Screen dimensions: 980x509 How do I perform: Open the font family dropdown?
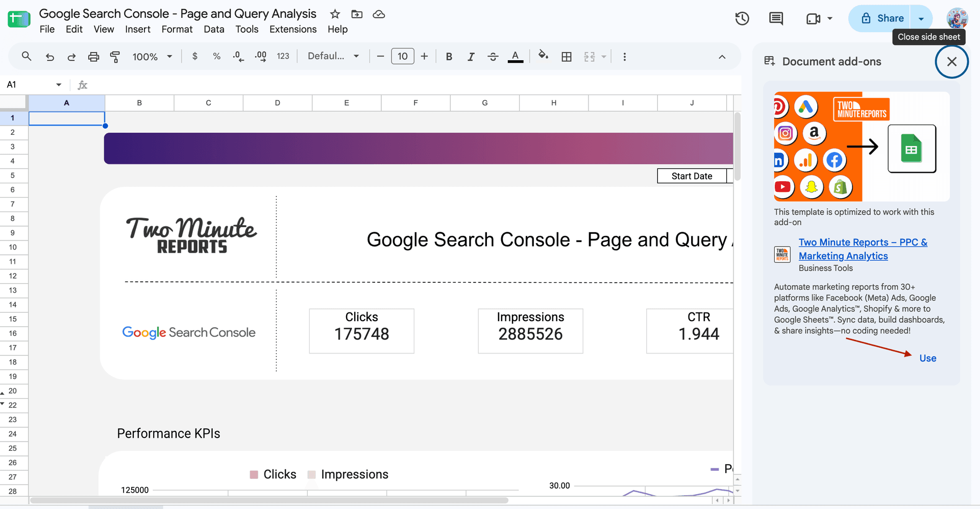click(x=333, y=56)
